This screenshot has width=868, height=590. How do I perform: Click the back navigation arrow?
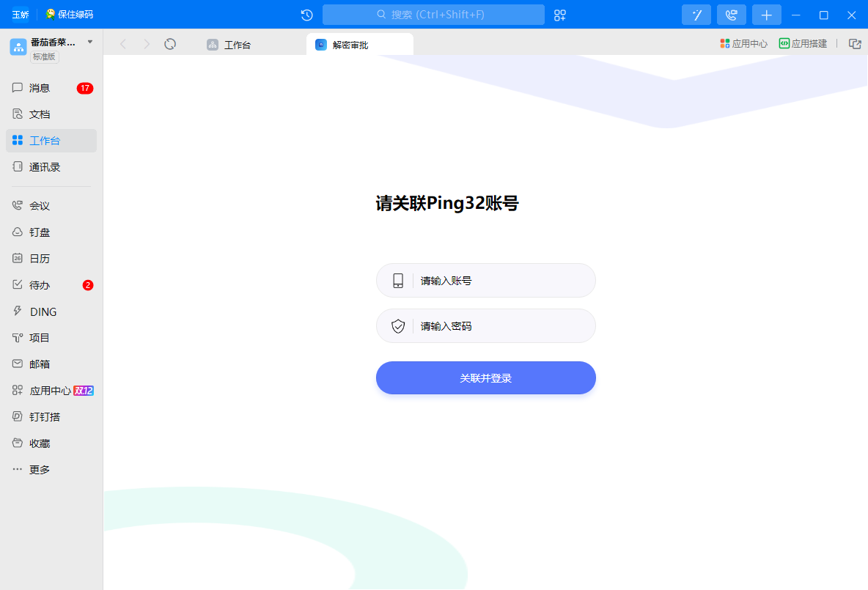pyautogui.click(x=123, y=44)
